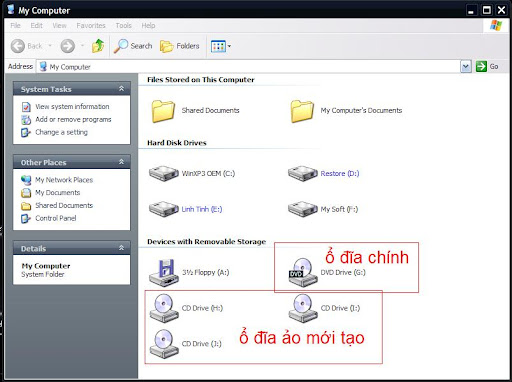Select the Shared Documents folder icon

click(163, 111)
